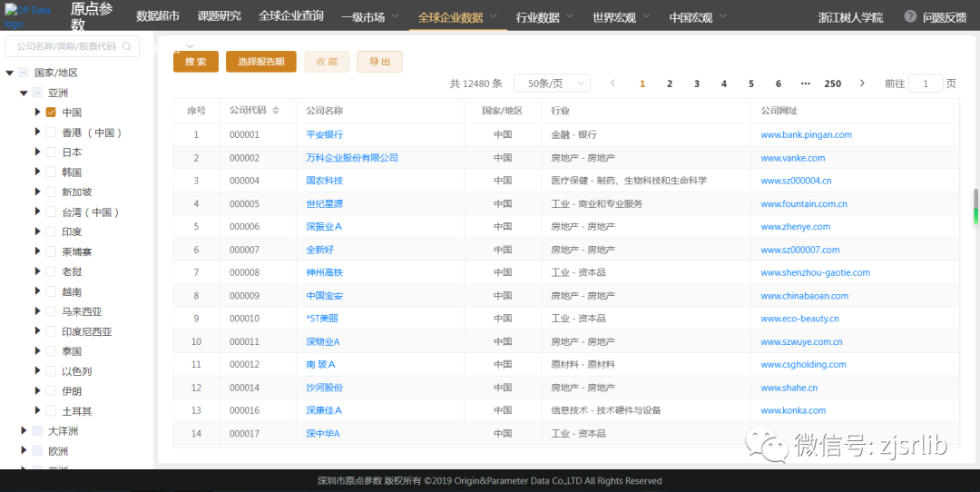Expand the 马来西亚 tree node arrow
Screen dimensions: 980x492
point(37,310)
